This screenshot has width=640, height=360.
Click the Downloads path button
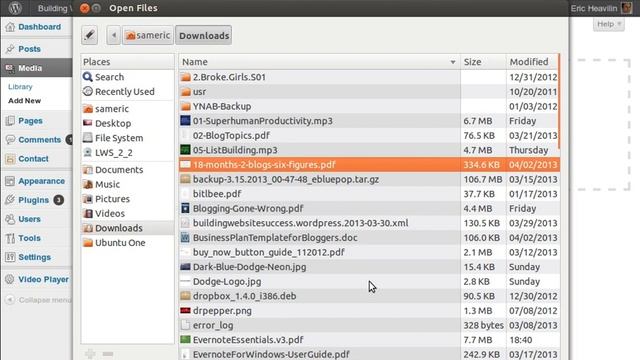[x=204, y=36]
